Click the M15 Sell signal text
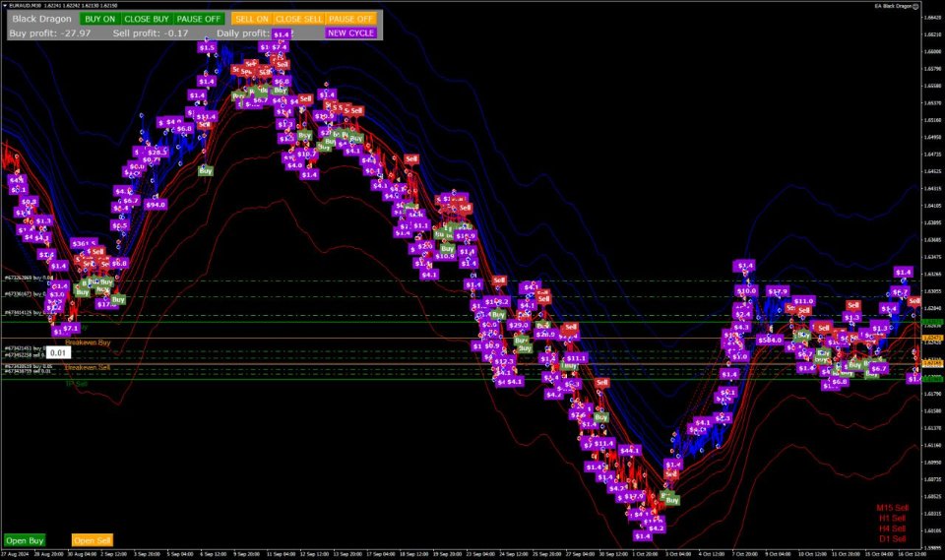 893,508
